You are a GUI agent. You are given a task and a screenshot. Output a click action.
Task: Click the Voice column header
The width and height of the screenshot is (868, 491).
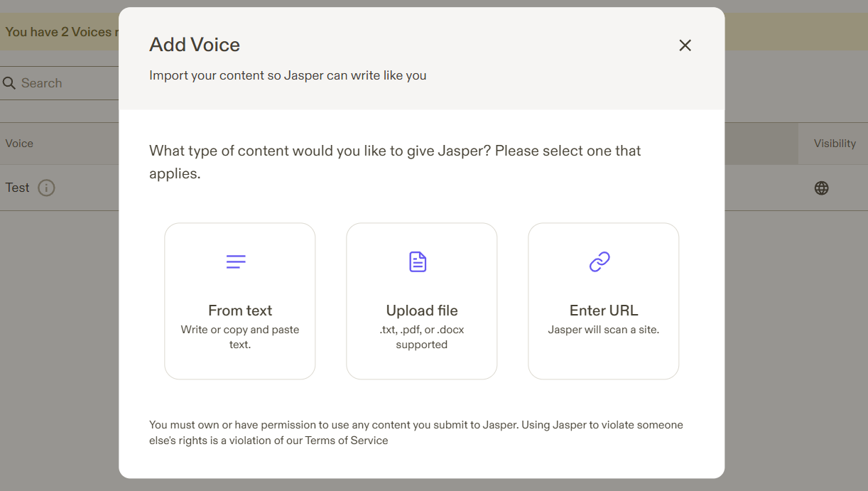[x=19, y=144]
